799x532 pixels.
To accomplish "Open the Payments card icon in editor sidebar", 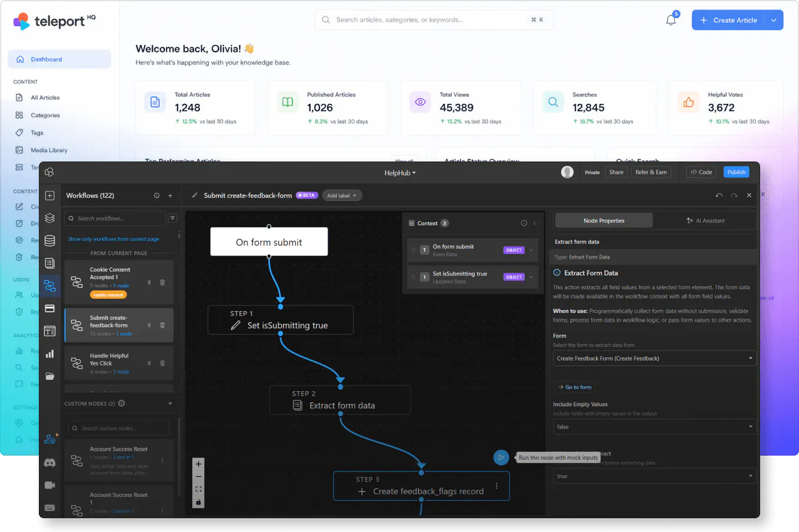I will 49,309.
